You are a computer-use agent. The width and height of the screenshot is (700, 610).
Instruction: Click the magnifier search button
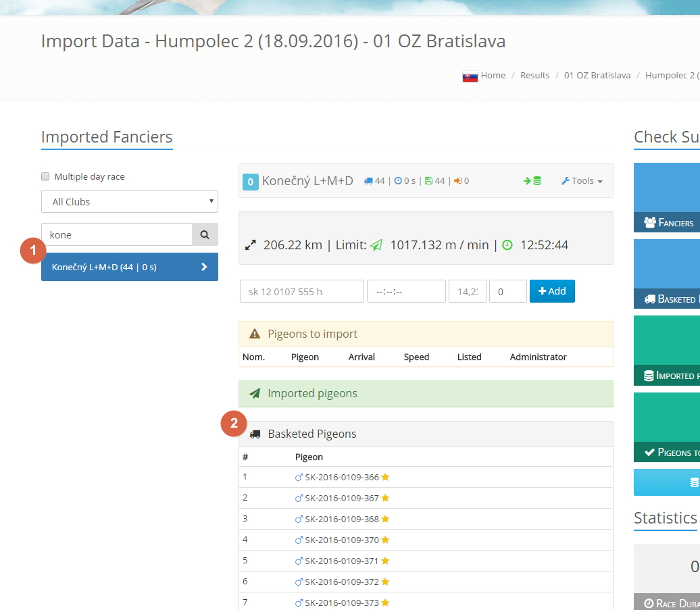tap(205, 234)
